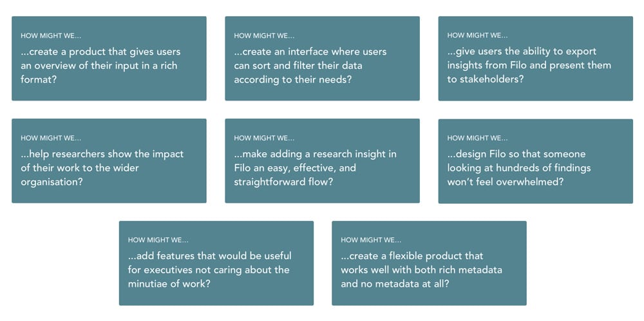The height and width of the screenshot is (321, 644).
Task: Click 'HOW MIGHT WE' heading on executives card
Action: tap(158, 240)
